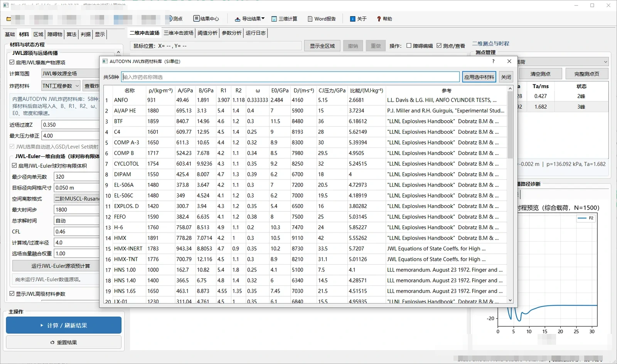Open the 三维冲击波场 tab
This screenshot has width=617, height=364.
point(179,33)
